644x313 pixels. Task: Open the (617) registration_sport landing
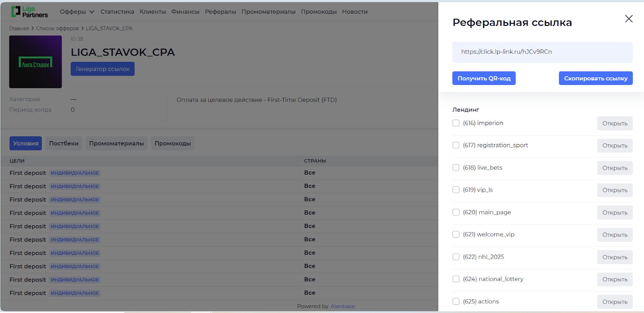pos(615,146)
